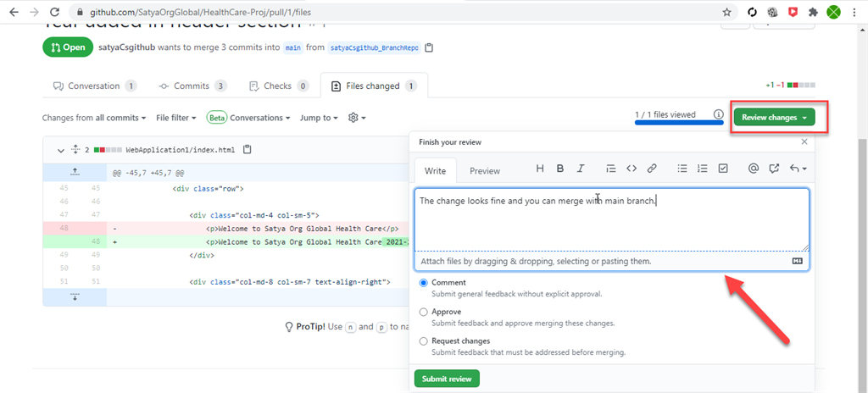Open Chrome three-dot menu
The height and width of the screenshot is (393, 868).
tap(855, 12)
